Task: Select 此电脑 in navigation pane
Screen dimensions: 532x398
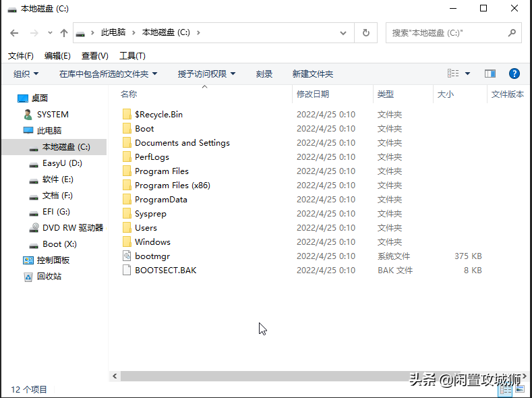Action: click(49, 131)
